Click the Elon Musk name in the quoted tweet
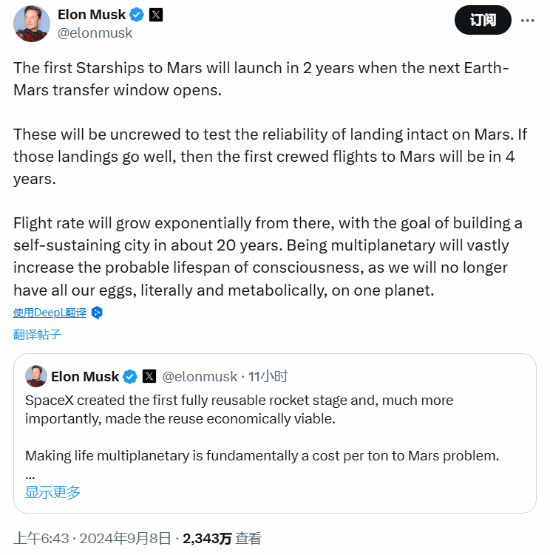 85,376
